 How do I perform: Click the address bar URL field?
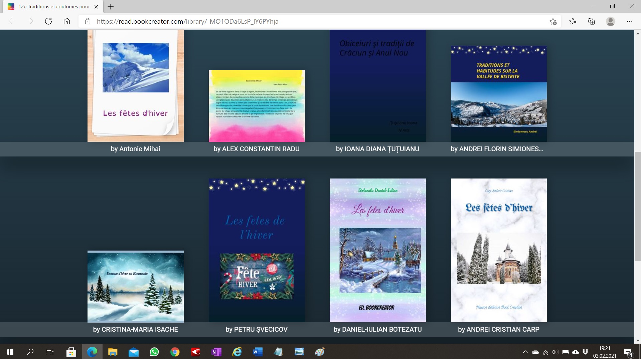(301, 21)
